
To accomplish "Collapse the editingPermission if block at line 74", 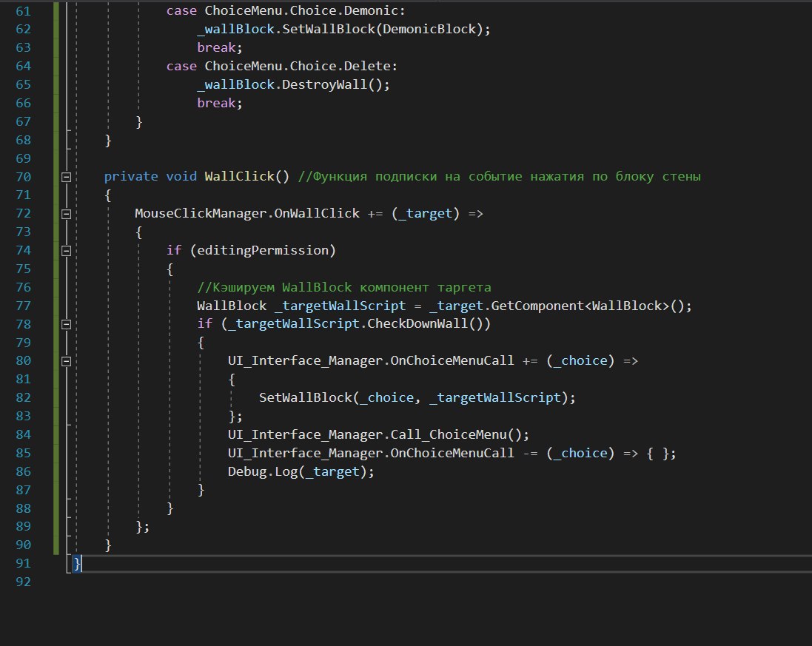I will (x=67, y=251).
